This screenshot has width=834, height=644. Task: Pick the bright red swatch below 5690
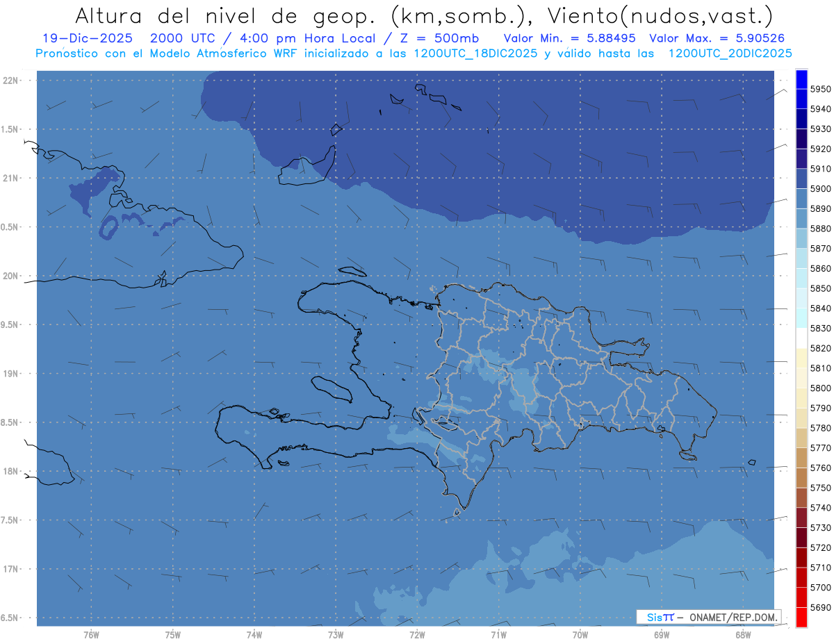point(801,617)
